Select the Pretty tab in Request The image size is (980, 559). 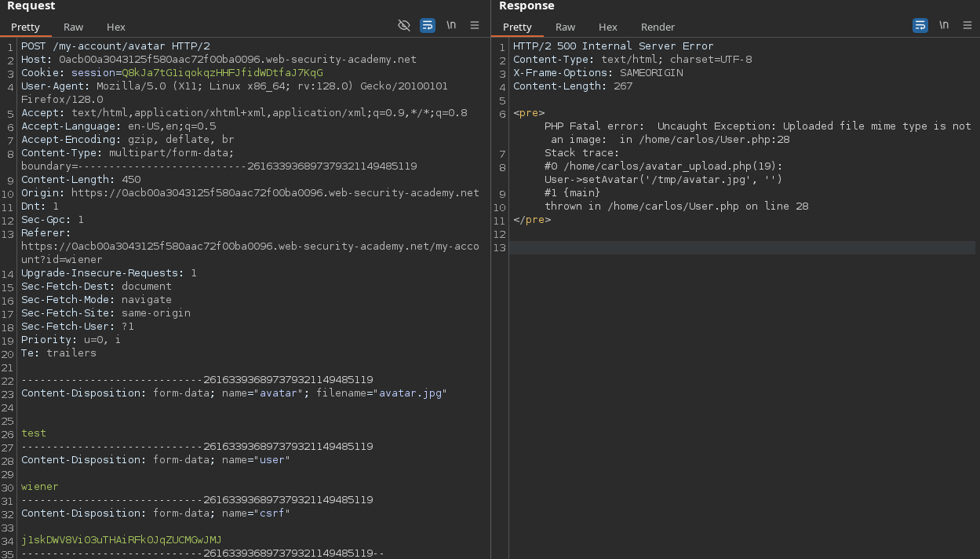click(25, 27)
